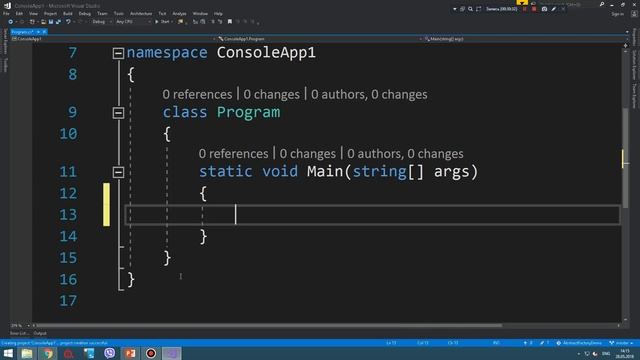Click the vertical scrollbar thumb of the editor
640x360 pixels.
pyautogui.click(x=625, y=158)
